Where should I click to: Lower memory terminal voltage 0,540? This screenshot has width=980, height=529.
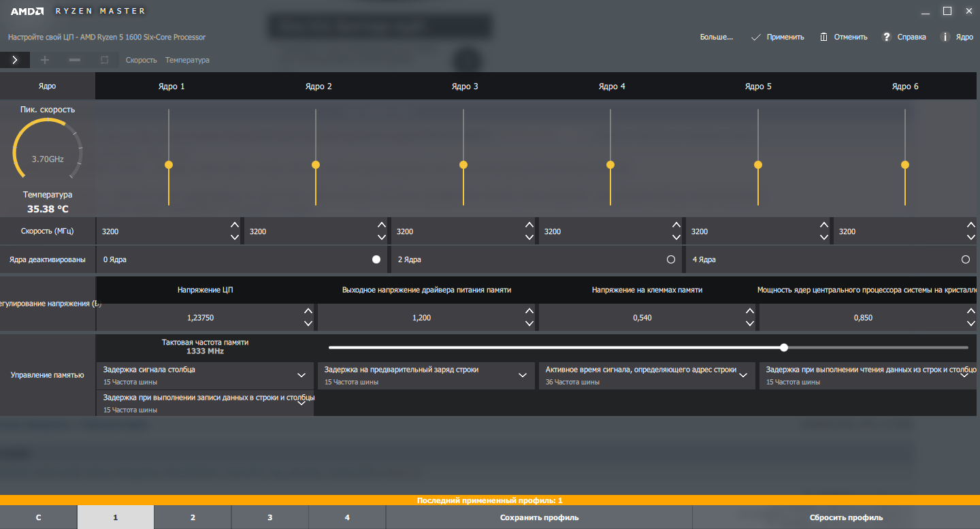pyautogui.click(x=750, y=323)
